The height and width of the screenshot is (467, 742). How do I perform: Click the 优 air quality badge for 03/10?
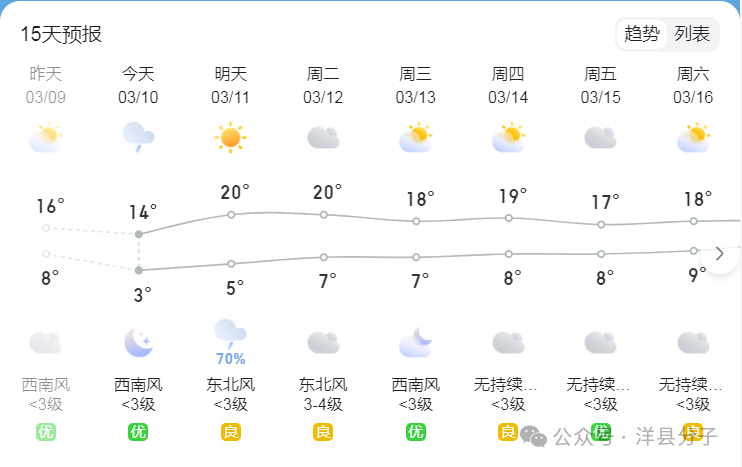138,432
